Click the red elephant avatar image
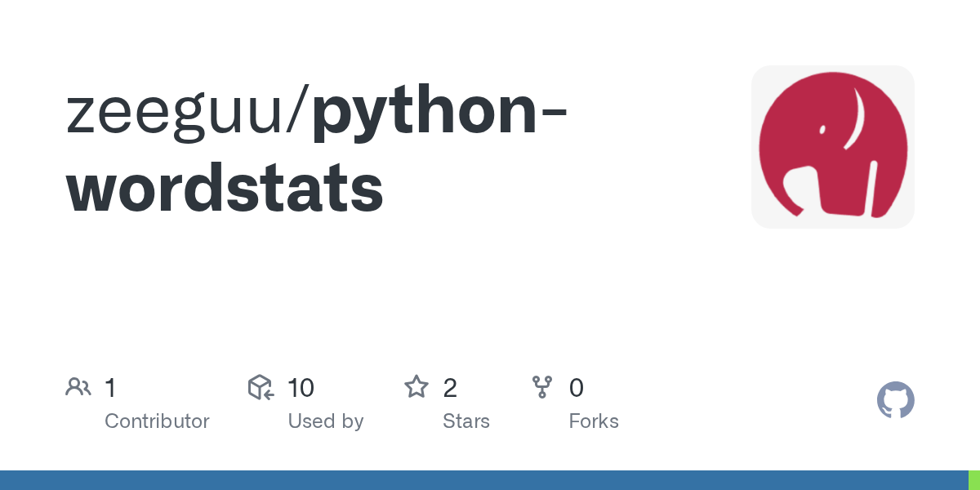Viewport: 980px width, 490px height. click(x=832, y=147)
